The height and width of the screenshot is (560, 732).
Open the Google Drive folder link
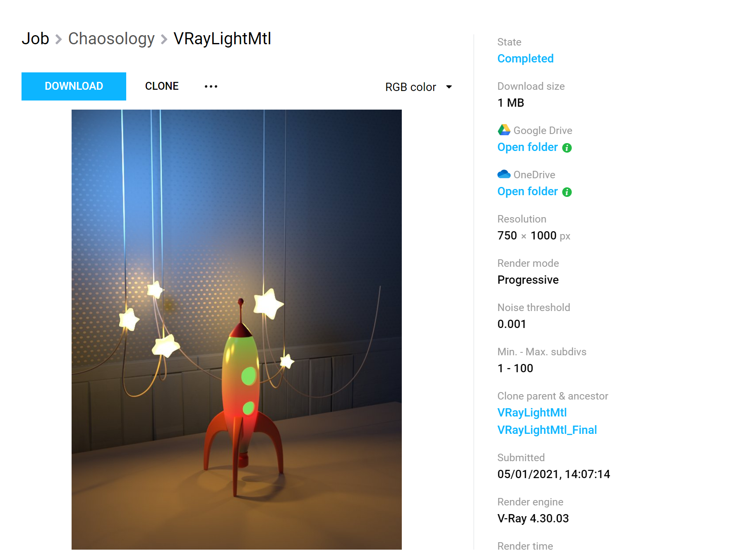(x=528, y=147)
